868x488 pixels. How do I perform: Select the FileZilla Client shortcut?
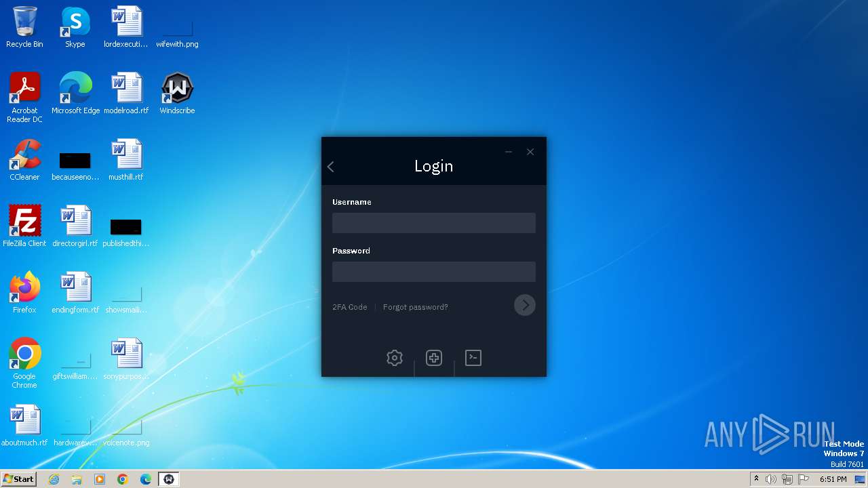coord(24,226)
